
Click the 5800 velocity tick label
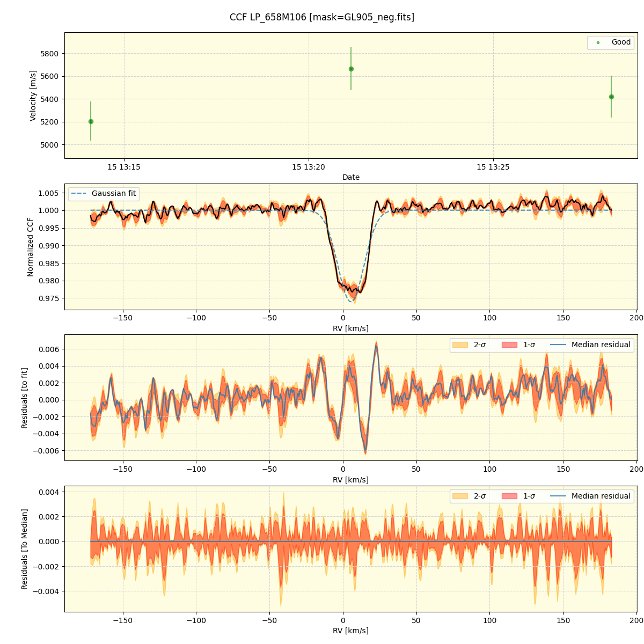point(50,54)
